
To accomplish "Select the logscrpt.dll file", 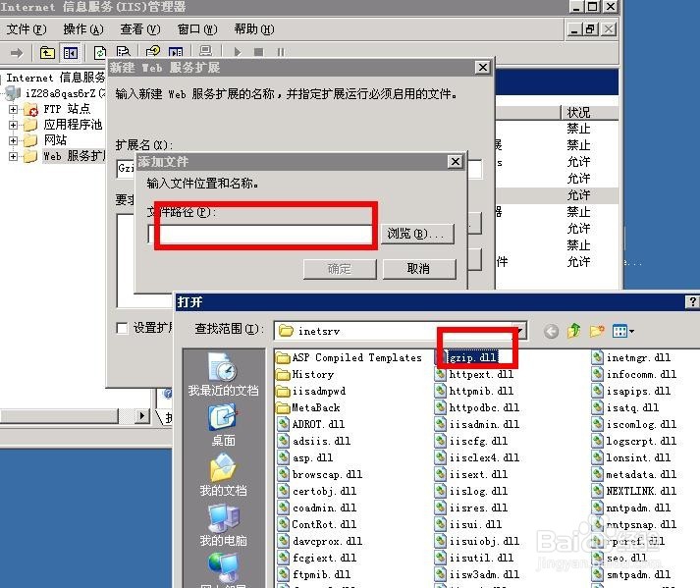I will (634, 441).
